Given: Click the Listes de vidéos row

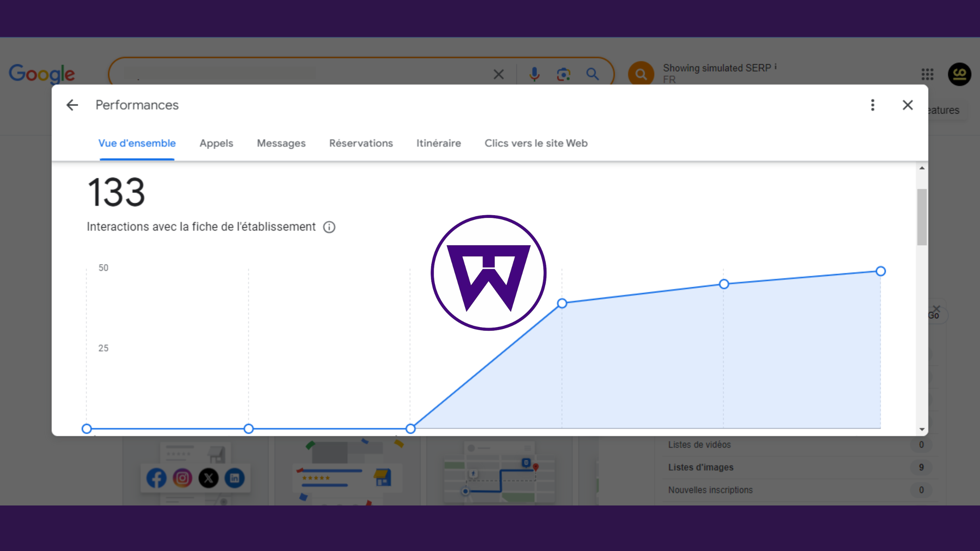Looking at the screenshot, I should pyautogui.click(x=800, y=445).
